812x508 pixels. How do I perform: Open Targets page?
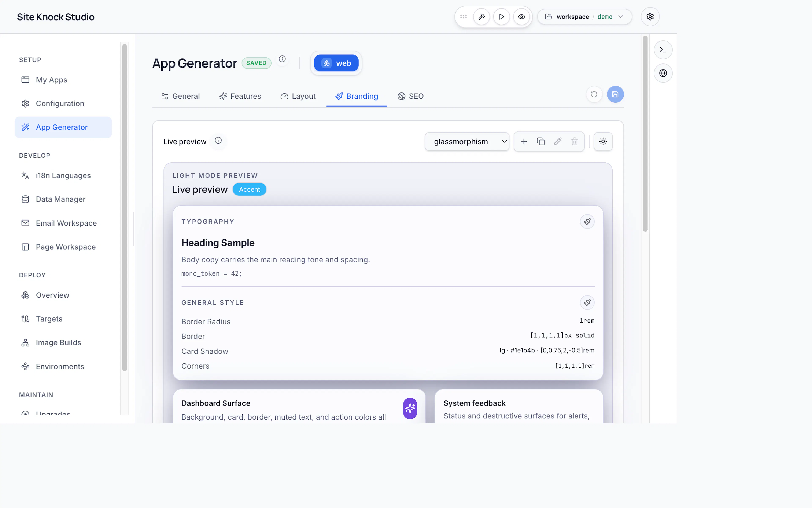pos(63,319)
